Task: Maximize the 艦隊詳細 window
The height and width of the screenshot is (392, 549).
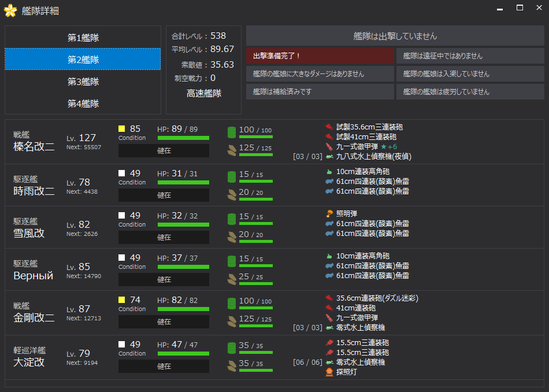Action: (x=520, y=8)
